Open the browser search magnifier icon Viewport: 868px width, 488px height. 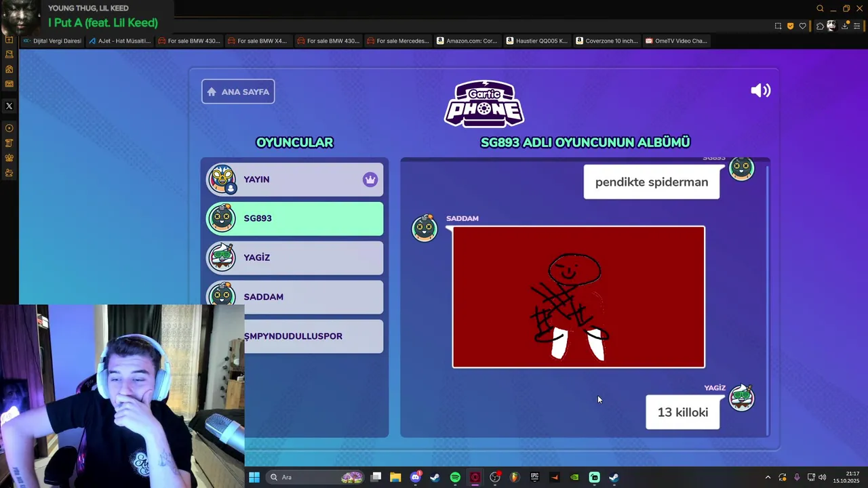coord(820,9)
